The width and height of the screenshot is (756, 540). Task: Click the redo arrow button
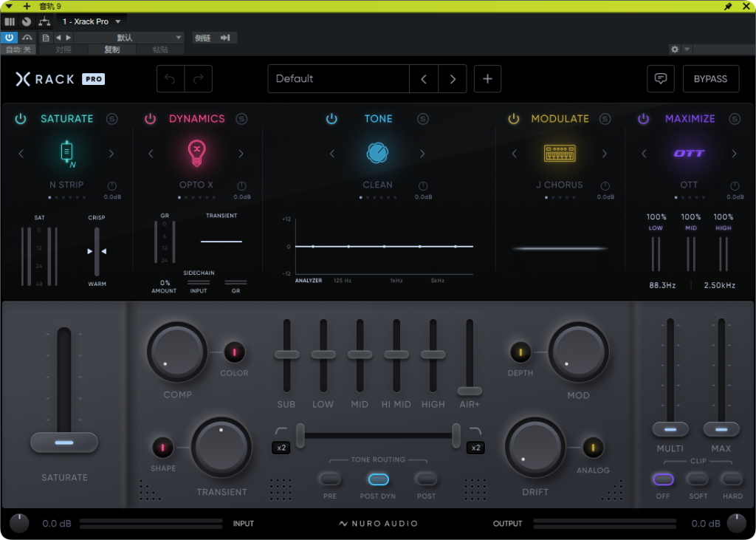click(198, 78)
